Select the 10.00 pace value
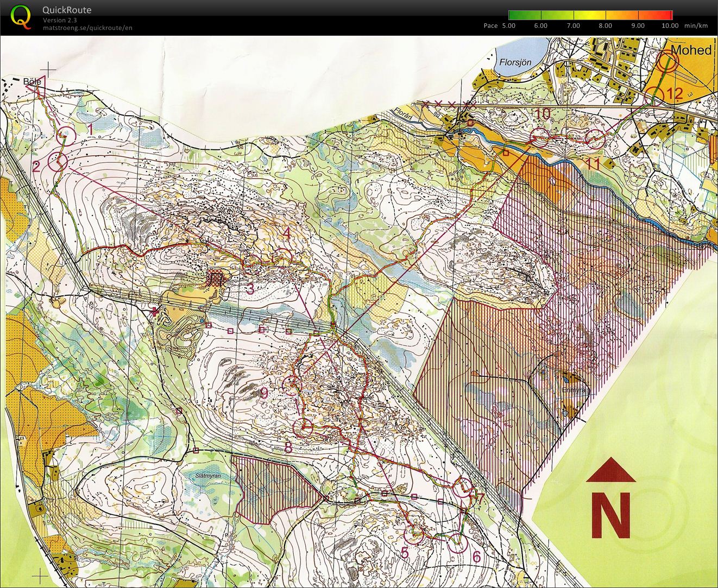 (670, 26)
